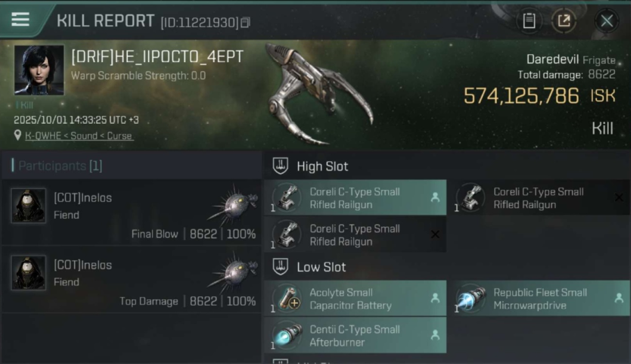
Task: Select Top Damage Inelos participant row
Action: coord(132,280)
